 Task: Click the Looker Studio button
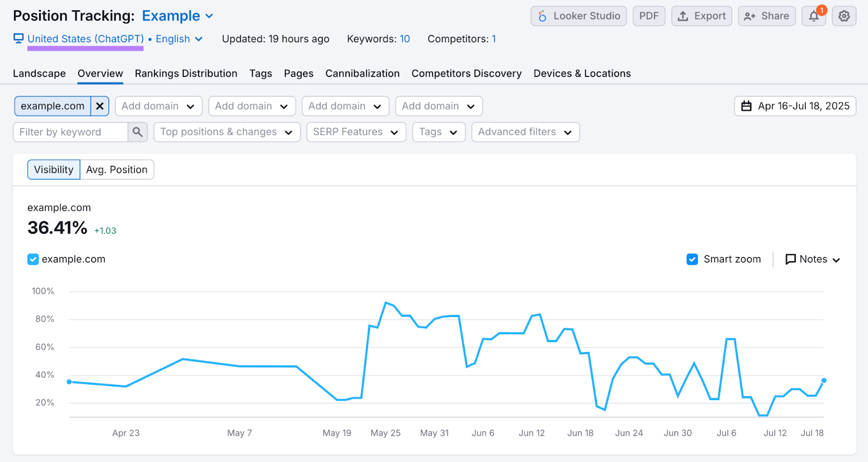tap(578, 16)
